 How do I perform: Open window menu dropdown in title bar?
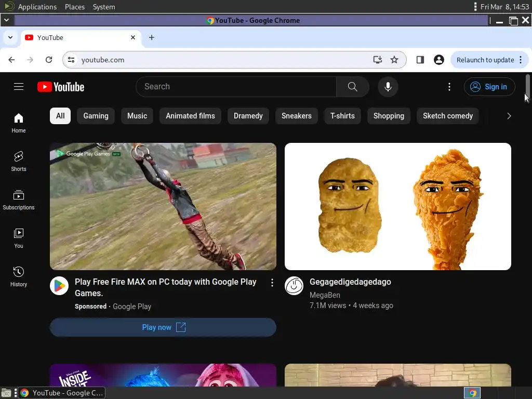click(6, 20)
